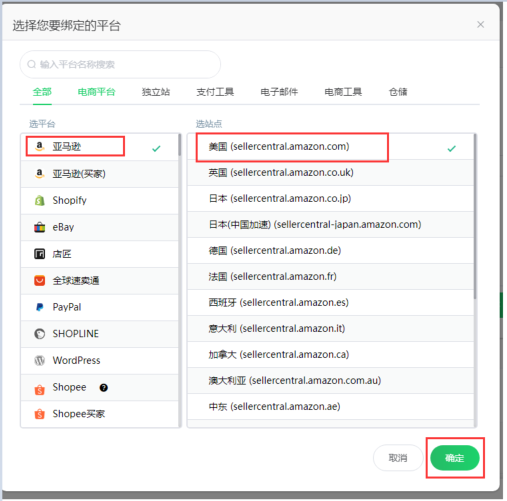The height and width of the screenshot is (501, 507).
Task: Choose the eBay shopping bag icon
Action: [40, 227]
